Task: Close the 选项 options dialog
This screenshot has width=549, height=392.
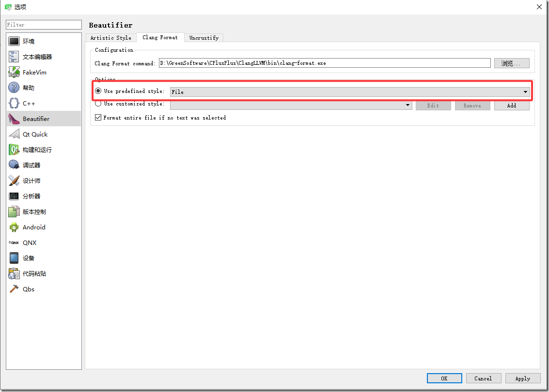Action: 539,7
